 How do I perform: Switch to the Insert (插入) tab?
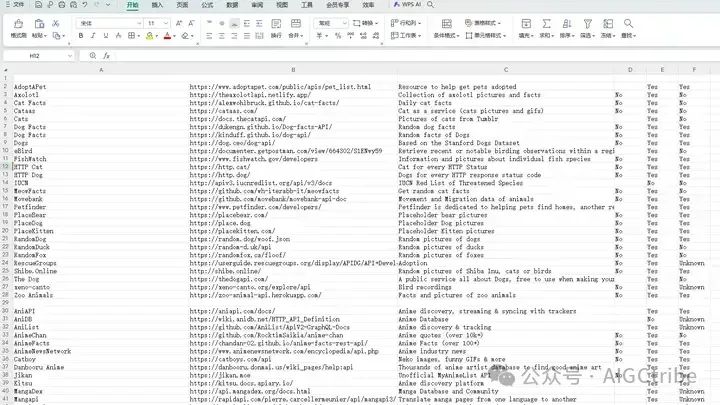[x=157, y=5]
